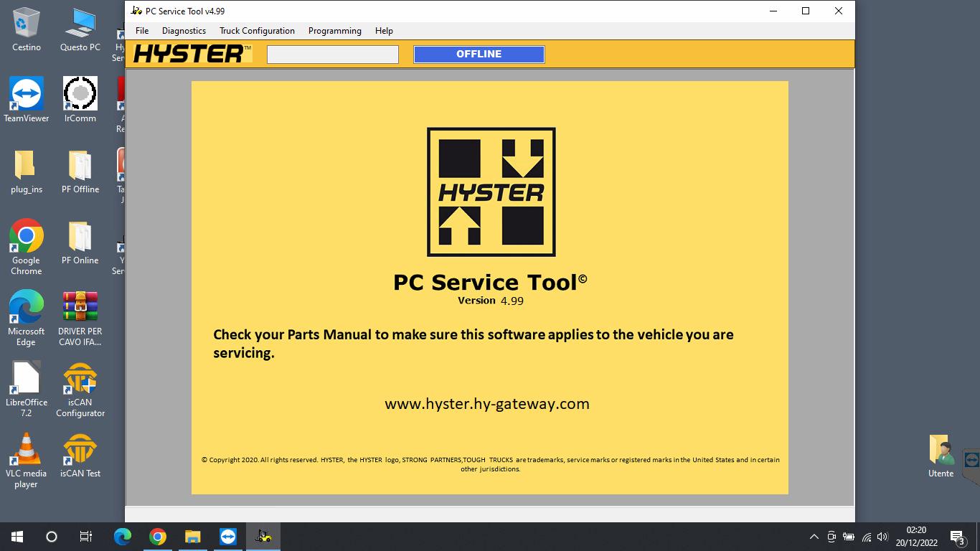Click the PC Service Tool forklift taskbar icon

click(x=263, y=537)
